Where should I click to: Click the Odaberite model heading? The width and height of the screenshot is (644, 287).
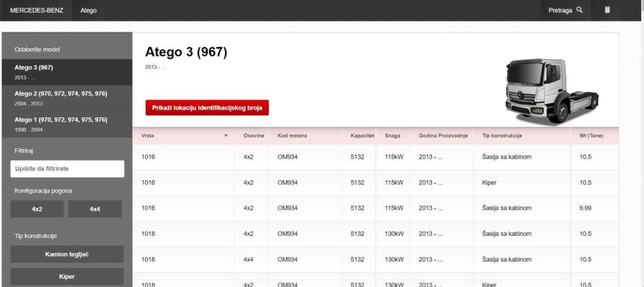37,49
